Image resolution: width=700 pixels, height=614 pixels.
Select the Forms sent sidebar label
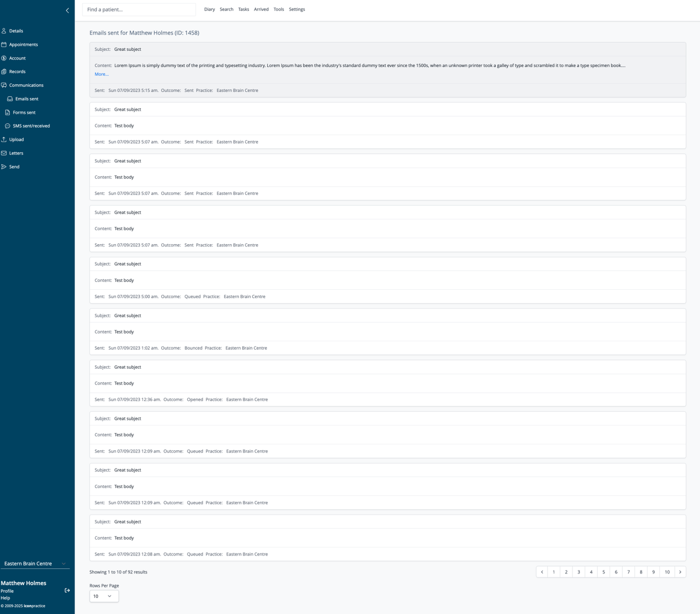[24, 113]
